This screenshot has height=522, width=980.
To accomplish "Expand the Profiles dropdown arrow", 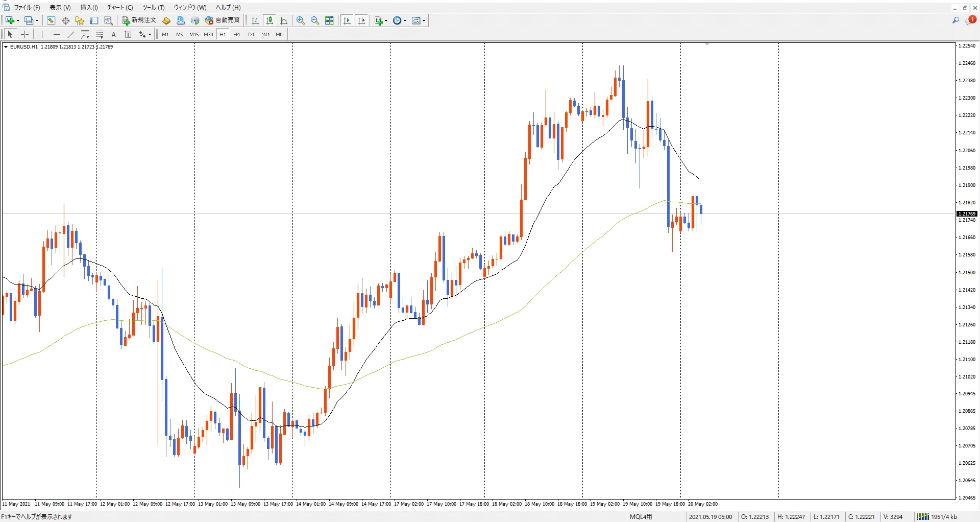I will click(x=37, y=21).
